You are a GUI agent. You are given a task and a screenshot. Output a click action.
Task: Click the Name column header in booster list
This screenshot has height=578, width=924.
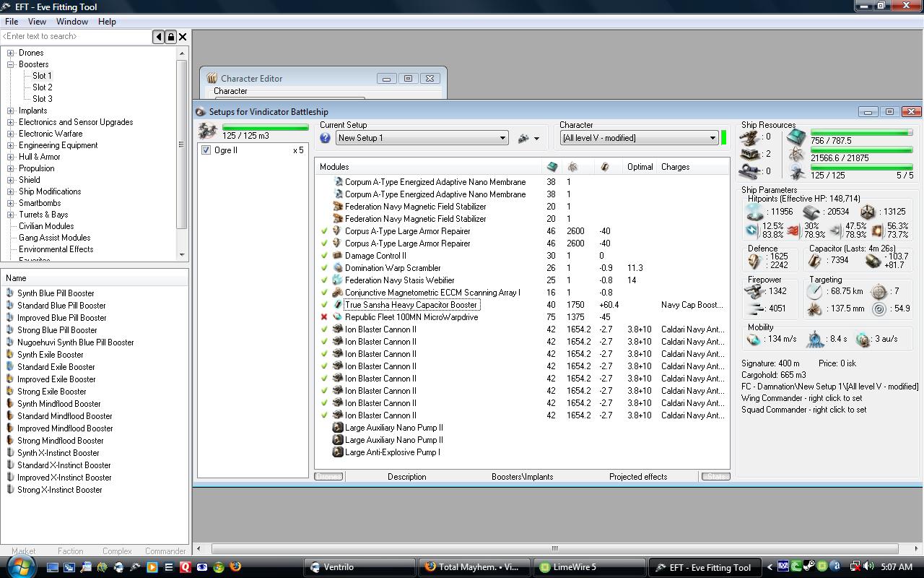tap(95, 278)
